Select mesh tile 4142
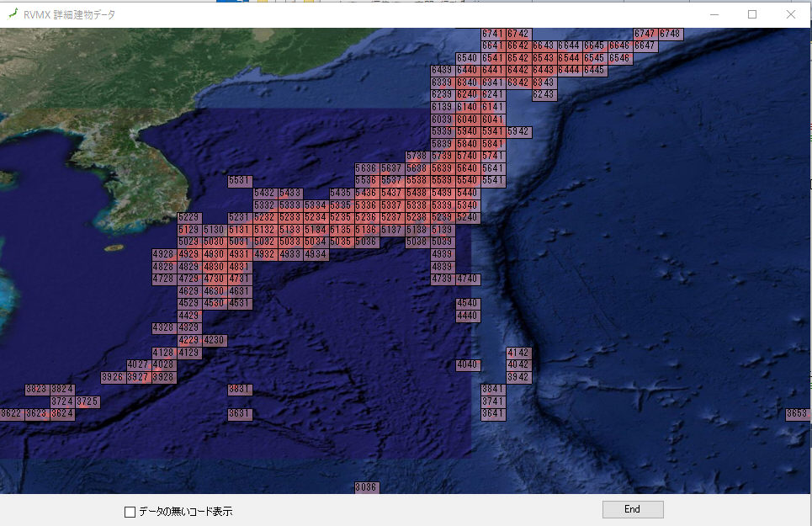Screen dimensions: 812x526 518,353
